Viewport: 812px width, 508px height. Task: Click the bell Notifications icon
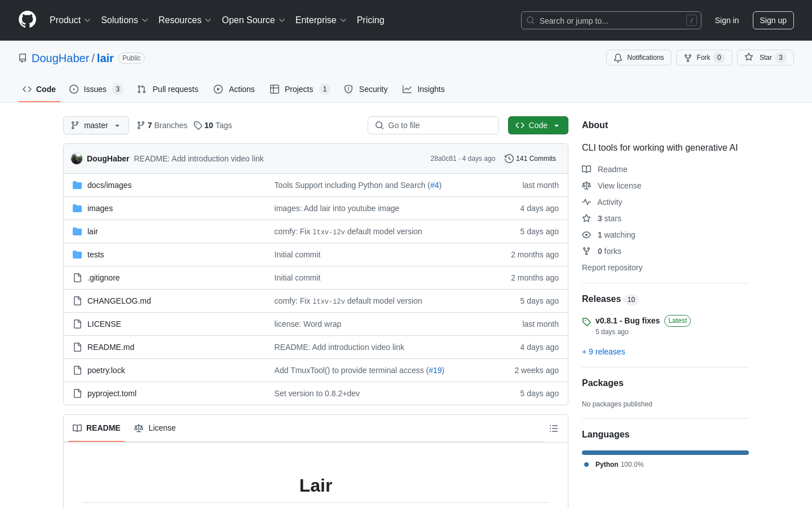618,58
